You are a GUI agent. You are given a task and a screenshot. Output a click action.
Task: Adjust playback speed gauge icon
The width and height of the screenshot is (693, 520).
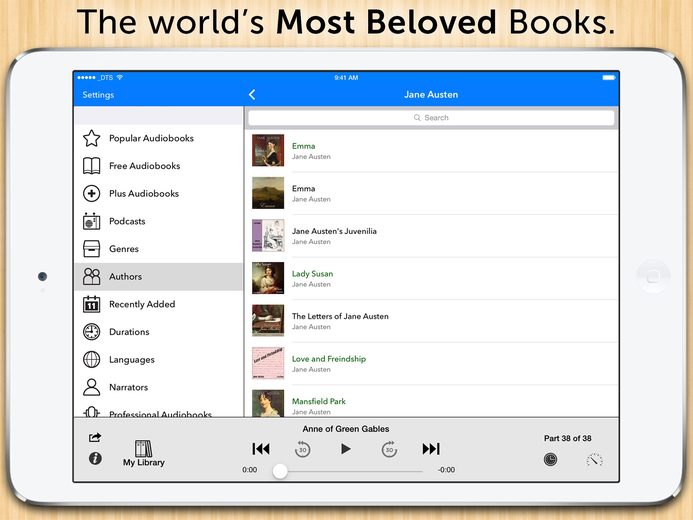coord(595,460)
